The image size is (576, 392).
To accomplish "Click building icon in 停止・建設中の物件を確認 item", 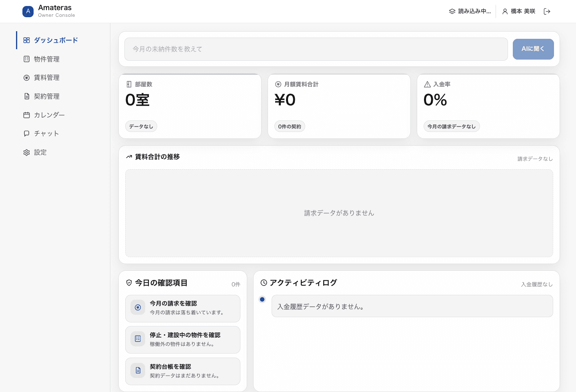I will [138, 339].
